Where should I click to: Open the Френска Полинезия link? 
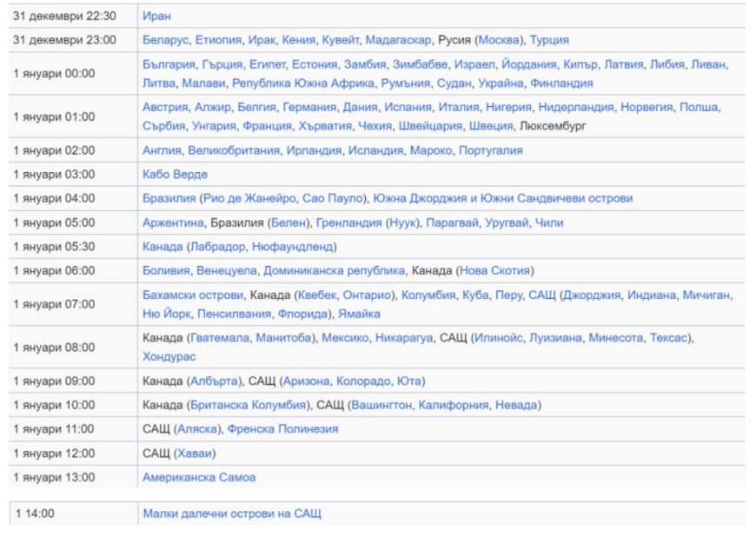tap(284, 428)
